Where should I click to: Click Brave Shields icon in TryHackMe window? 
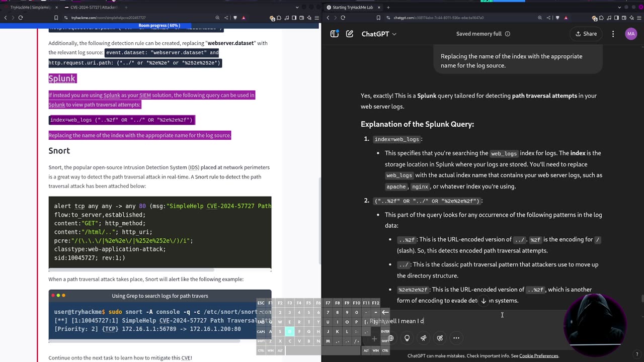[x=234, y=18]
